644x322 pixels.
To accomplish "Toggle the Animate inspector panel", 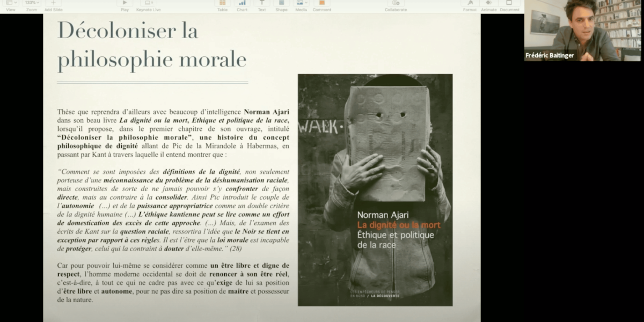I will coord(488,3).
